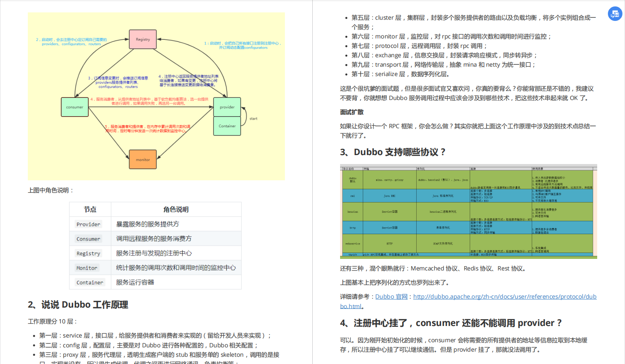The width and height of the screenshot is (625, 364).
Task: Select the consumer box in the diagram
Action: tap(75, 107)
